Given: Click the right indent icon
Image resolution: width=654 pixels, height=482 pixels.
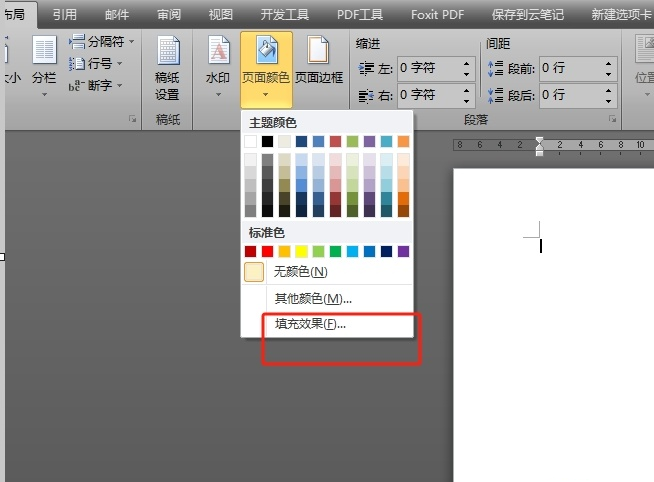Looking at the screenshot, I should tap(367, 96).
